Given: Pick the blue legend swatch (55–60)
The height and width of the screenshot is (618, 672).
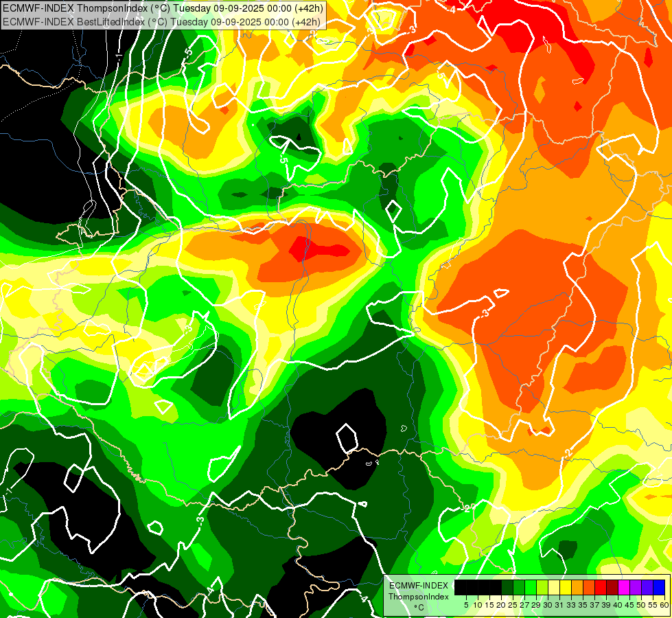Looking at the screenshot, I should (659, 587).
